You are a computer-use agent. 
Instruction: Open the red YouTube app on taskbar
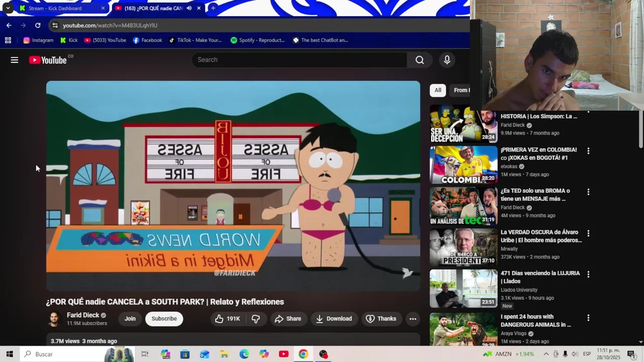click(284, 354)
